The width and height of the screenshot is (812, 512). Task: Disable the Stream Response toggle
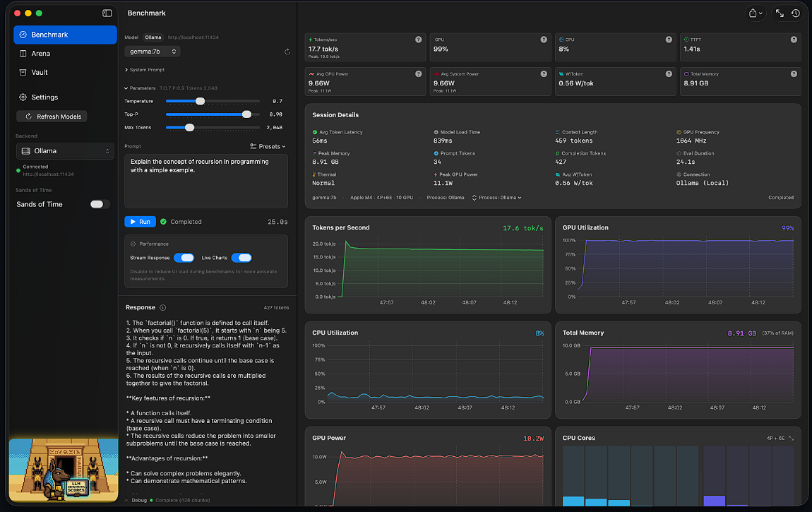coord(184,258)
